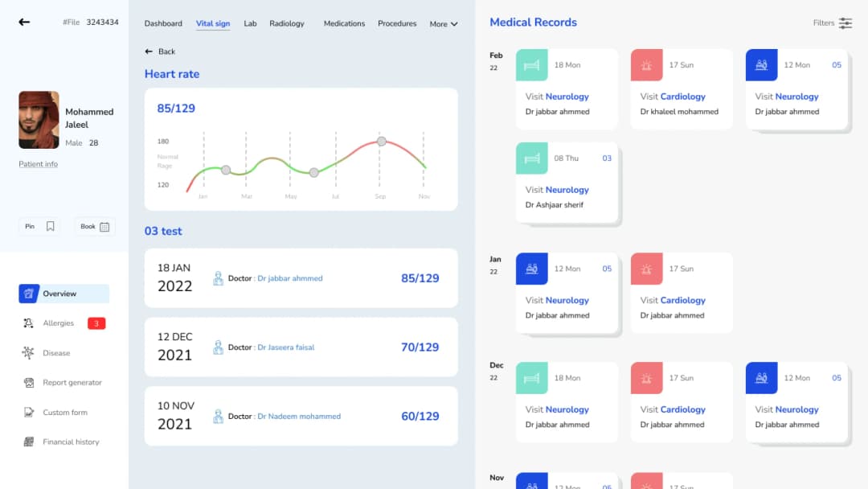Expand the More dropdown menu
This screenshot has width=868, height=489.
coord(444,24)
